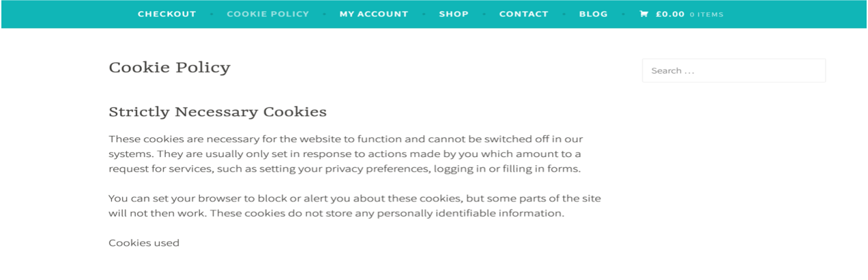Click the separator dot between Blog and cart
Image resolution: width=868 pixels, height=280 pixels.
pos(623,14)
